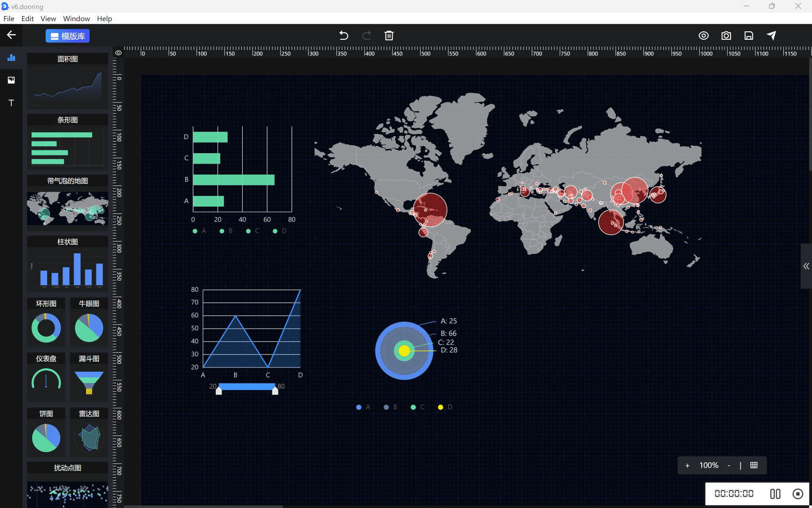
Task: Toggle ruler visibility eye icon
Action: click(118, 53)
